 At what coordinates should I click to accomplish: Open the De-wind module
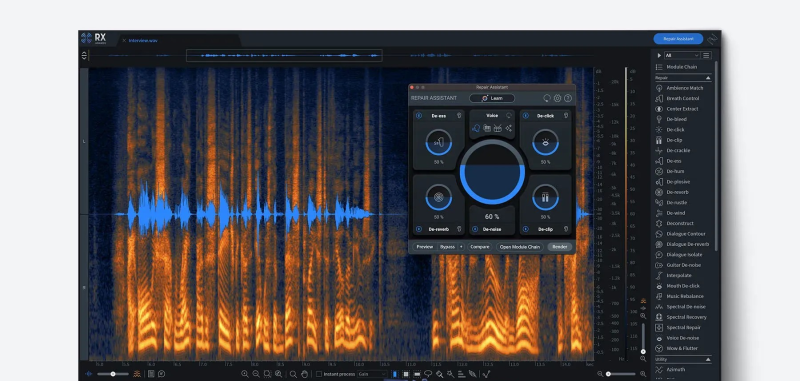671,213
